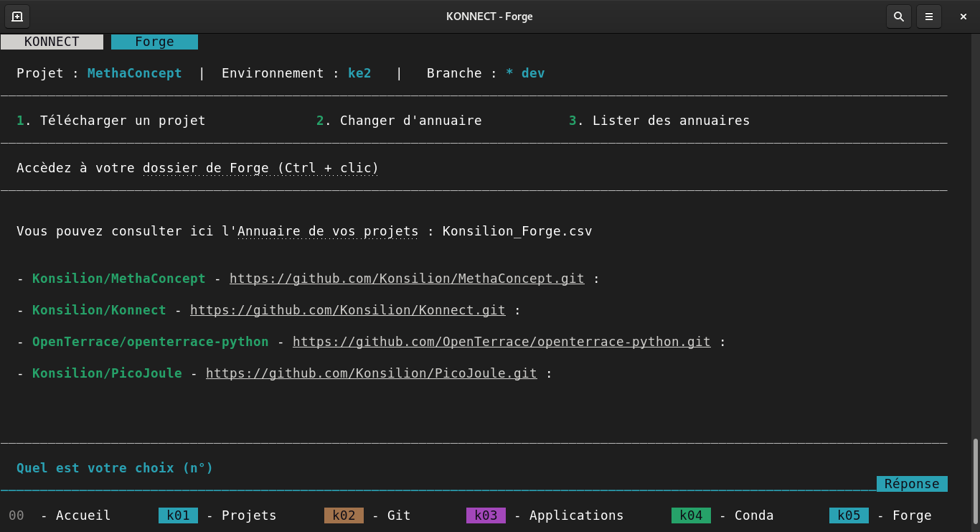Screen dimensions: 980x532
Task: Open the Annuaire de vos projets link
Action: [328, 231]
